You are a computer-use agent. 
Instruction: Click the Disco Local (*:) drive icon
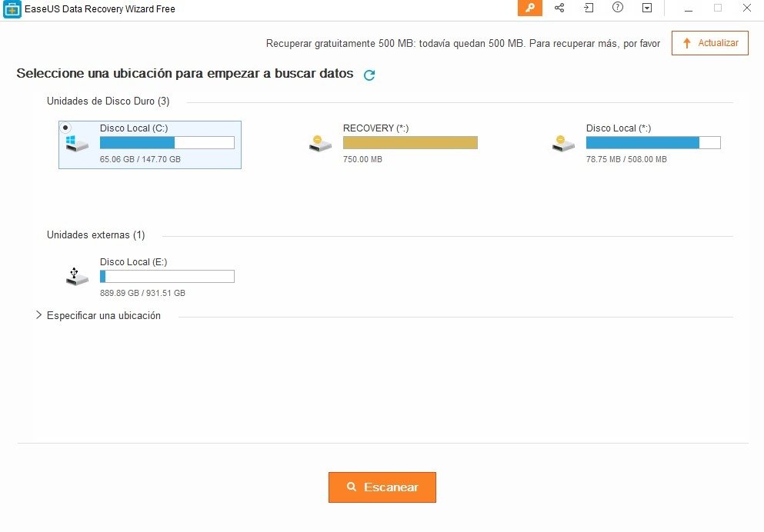coord(563,143)
